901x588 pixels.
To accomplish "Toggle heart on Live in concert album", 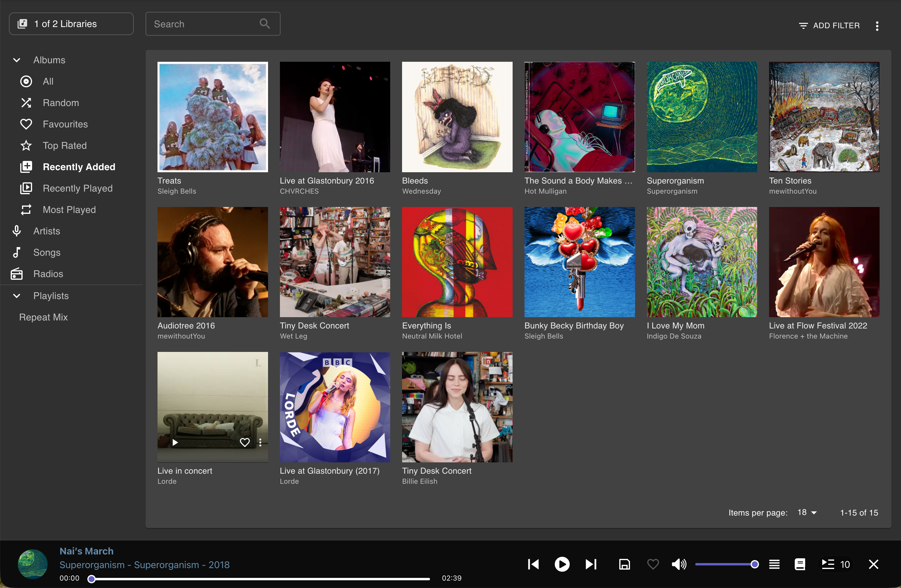I will [x=245, y=442].
